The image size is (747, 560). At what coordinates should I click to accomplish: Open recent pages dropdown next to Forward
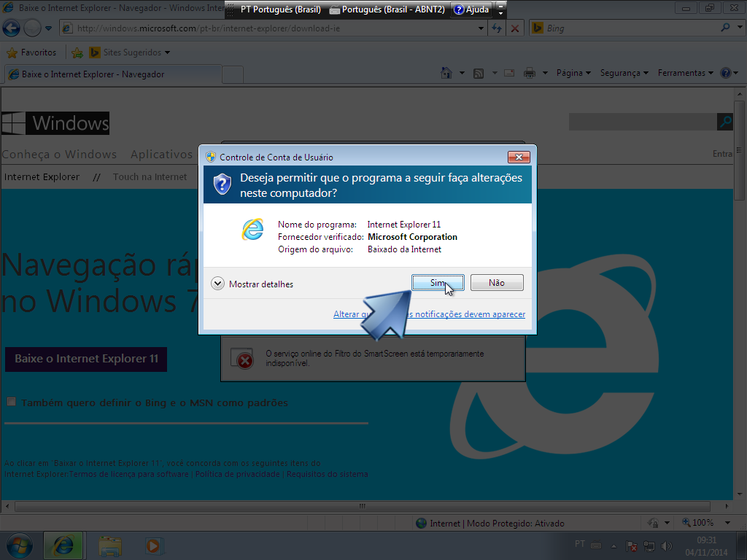(49, 28)
